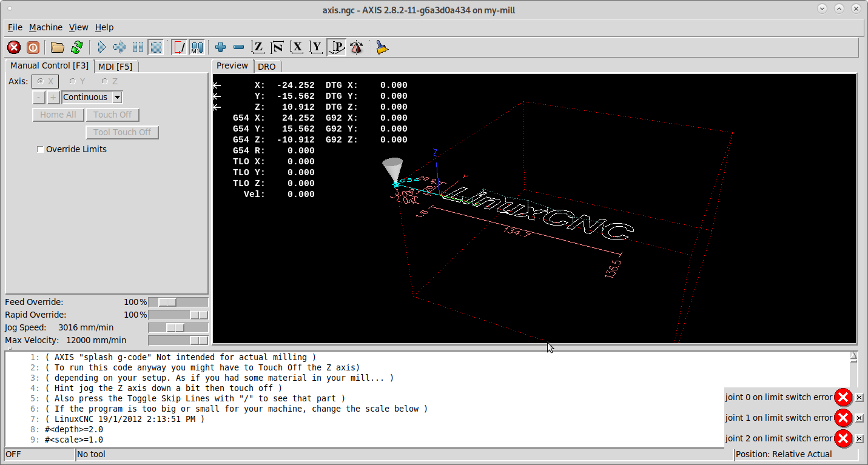The image size is (868, 465).
Task: Switch to top Z view
Action: pyautogui.click(x=258, y=47)
